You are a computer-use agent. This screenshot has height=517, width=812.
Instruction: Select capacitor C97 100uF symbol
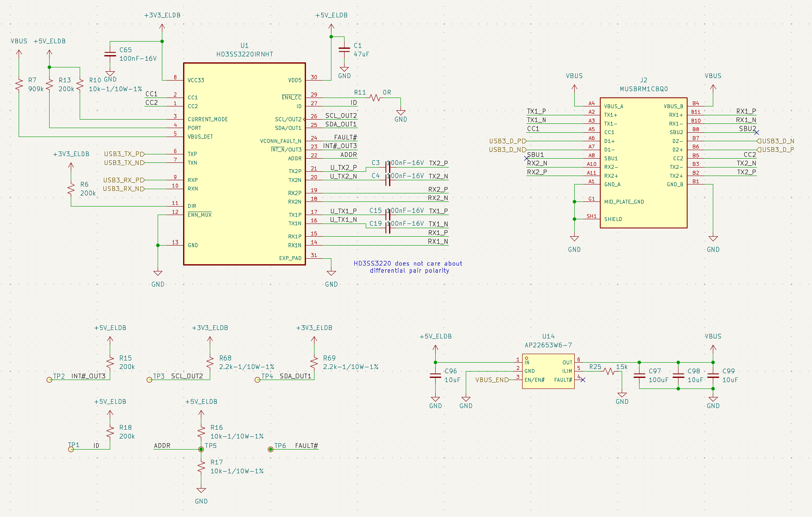[x=639, y=375]
